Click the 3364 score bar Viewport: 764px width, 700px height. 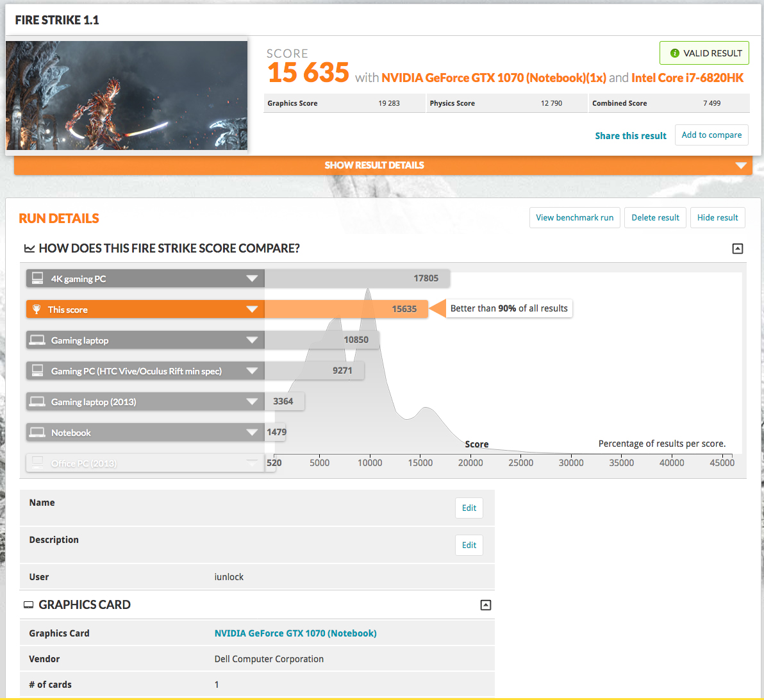(x=285, y=401)
